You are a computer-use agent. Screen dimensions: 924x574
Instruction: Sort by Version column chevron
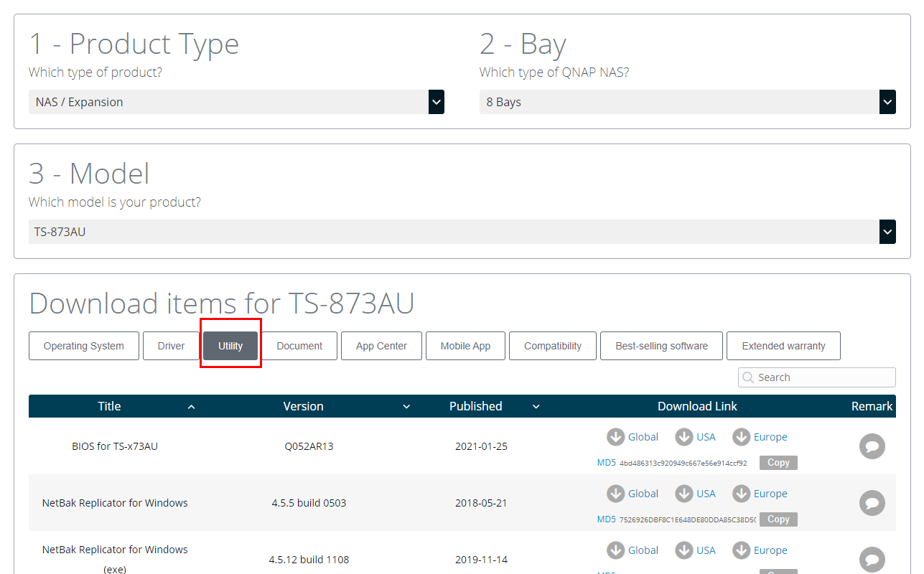(406, 407)
